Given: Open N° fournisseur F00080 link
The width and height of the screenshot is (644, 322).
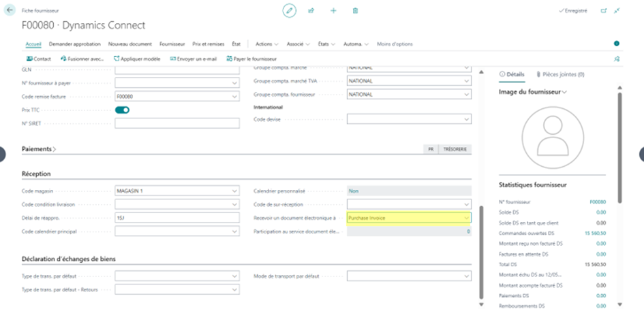Looking at the screenshot, I should coord(598,202).
